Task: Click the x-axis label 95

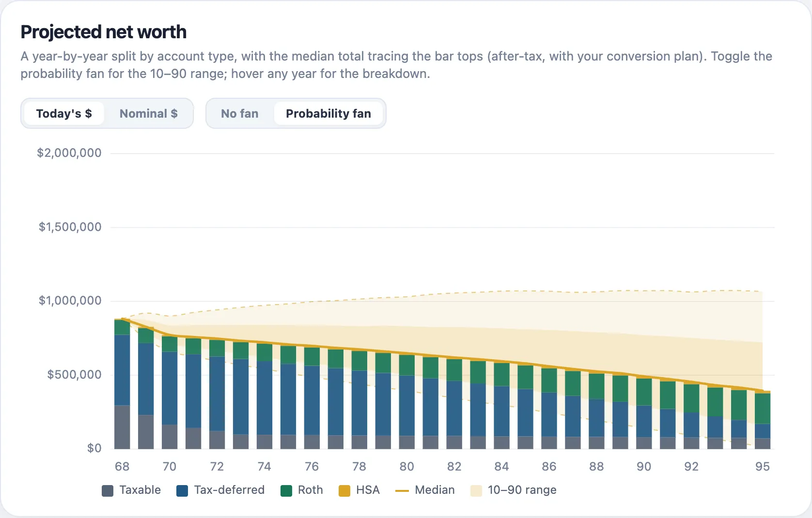Action: pyautogui.click(x=763, y=467)
